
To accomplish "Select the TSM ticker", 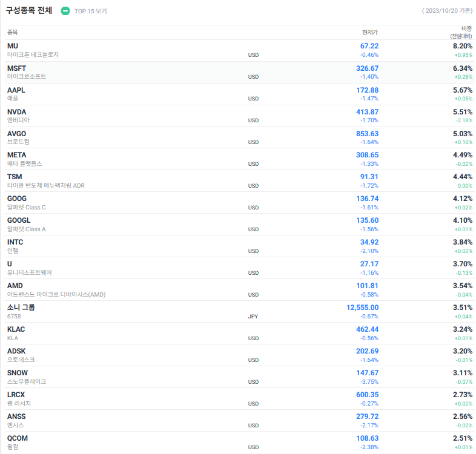I will (x=15, y=177).
